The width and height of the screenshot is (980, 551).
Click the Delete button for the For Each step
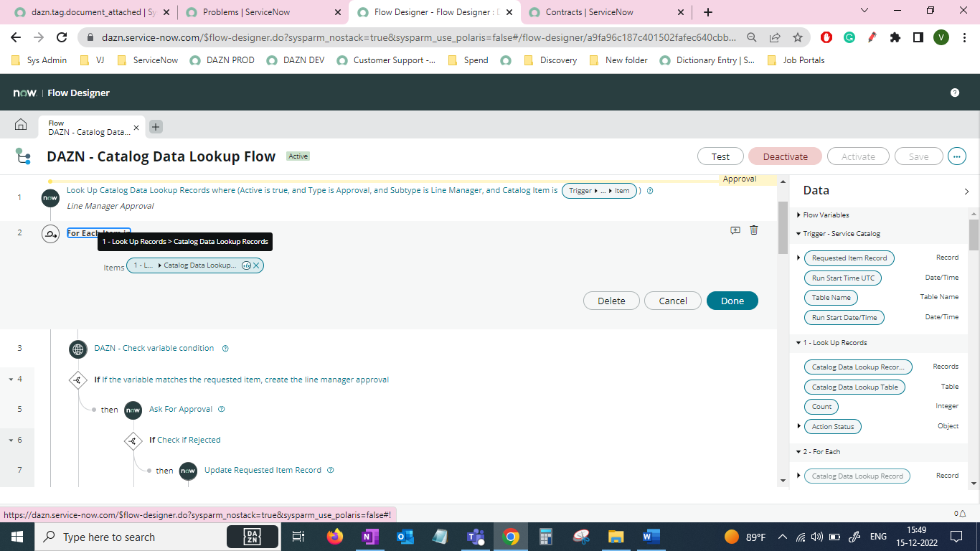[x=611, y=301]
